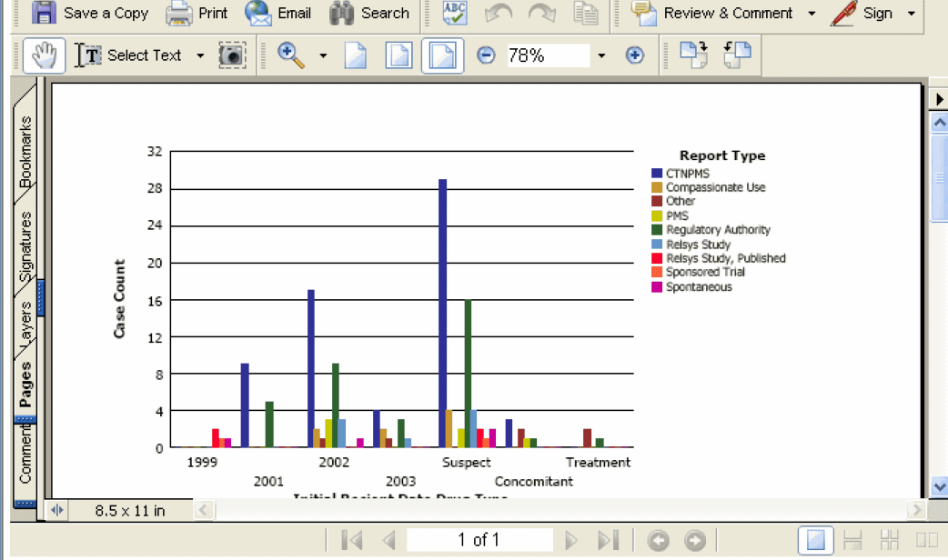Screen dimensions: 948x560
Task: Click the zoom out minus button
Action: 486,55
